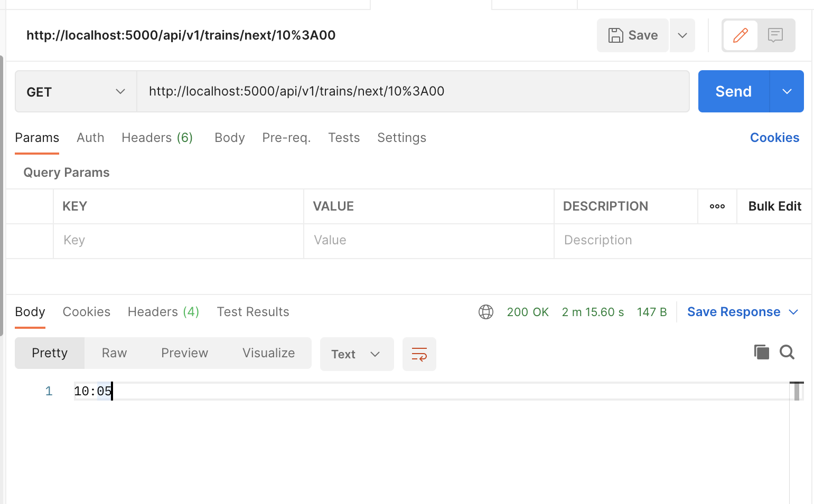Expand the Send options arrow
The image size is (814, 504).
787,91
